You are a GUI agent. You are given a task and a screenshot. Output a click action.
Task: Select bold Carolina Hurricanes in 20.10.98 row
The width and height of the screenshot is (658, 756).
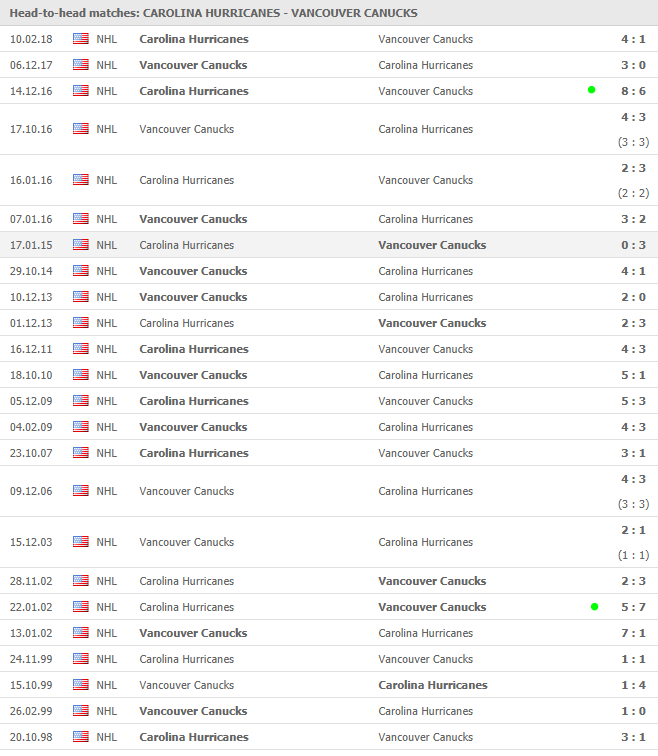point(194,738)
